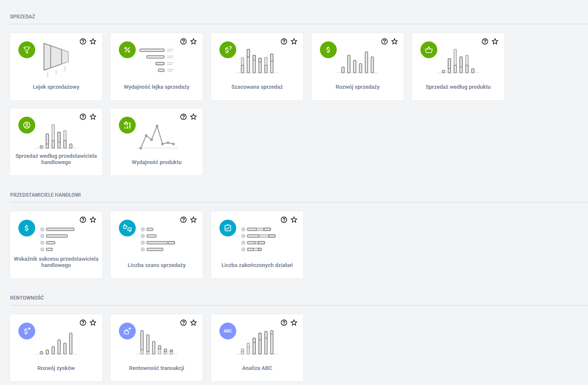
Task: Click the blue dollar icon on Wskaźnik sukcesu card
Action: pos(27,228)
